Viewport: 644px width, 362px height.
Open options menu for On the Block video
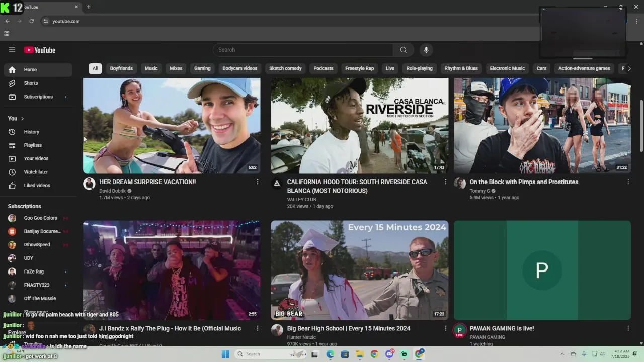pyautogui.click(x=628, y=182)
